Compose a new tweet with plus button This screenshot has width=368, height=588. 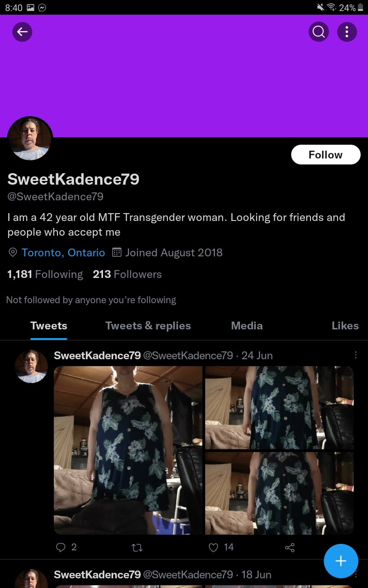pos(341,561)
